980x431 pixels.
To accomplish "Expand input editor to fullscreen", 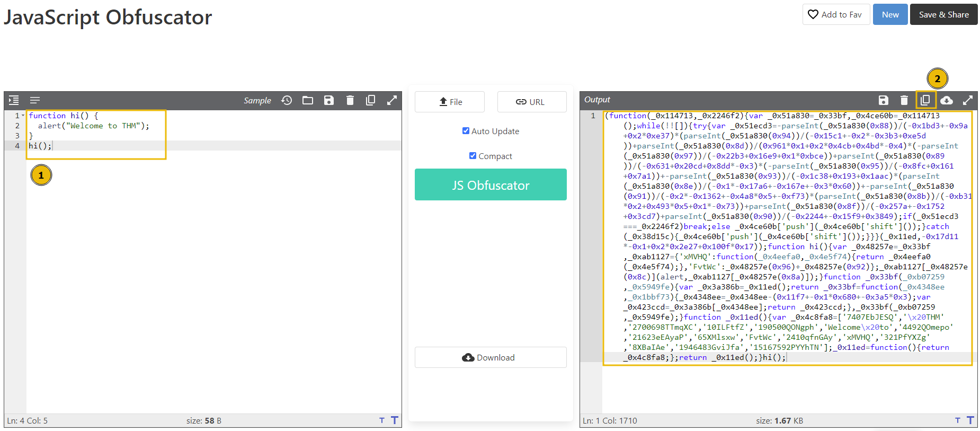I will click(x=392, y=100).
